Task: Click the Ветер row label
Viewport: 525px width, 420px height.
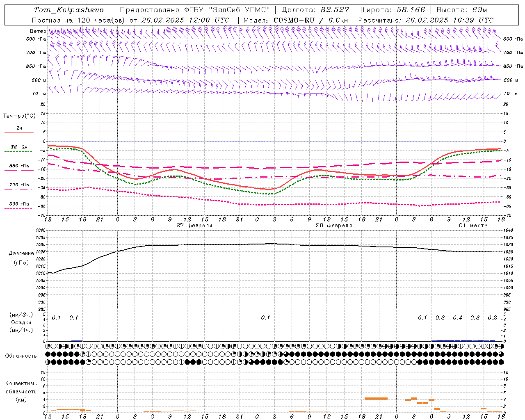Action: (38, 31)
